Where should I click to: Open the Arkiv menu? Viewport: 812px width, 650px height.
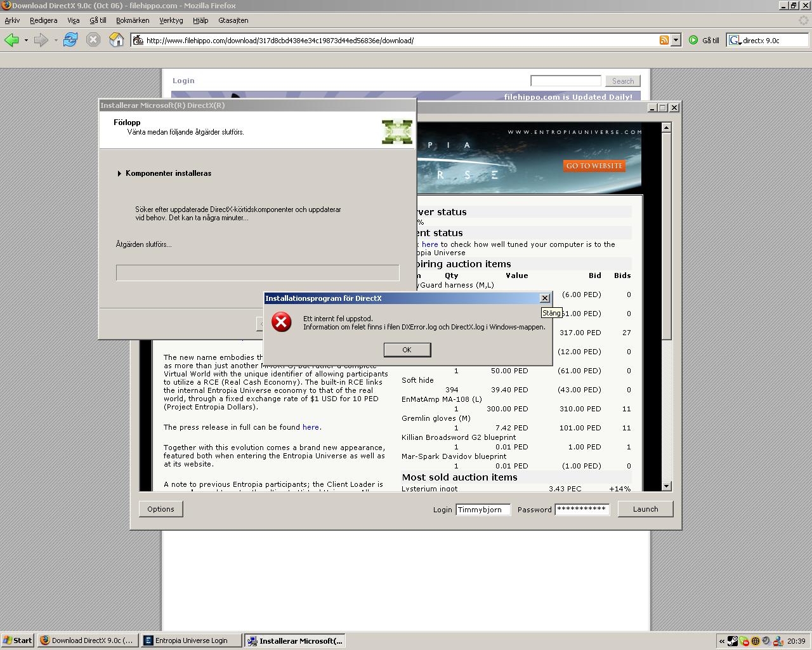(12, 20)
